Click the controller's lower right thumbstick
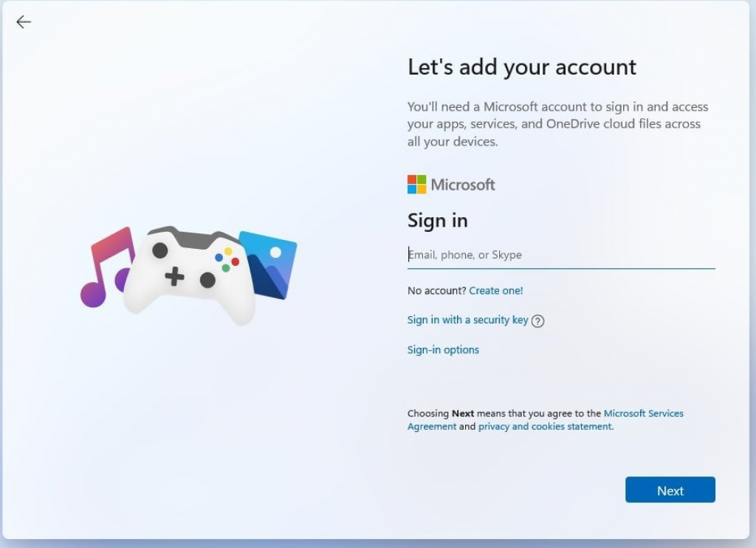 coord(207,280)
